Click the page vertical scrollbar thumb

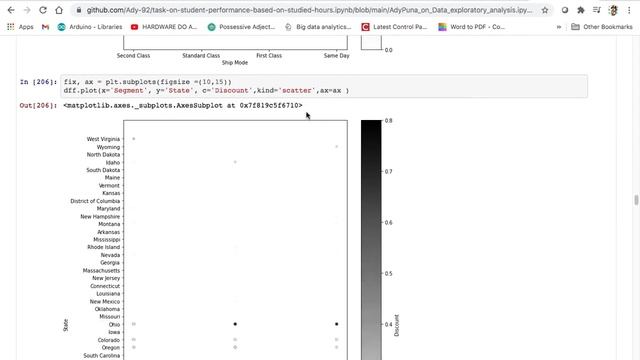tap(636, 200)
